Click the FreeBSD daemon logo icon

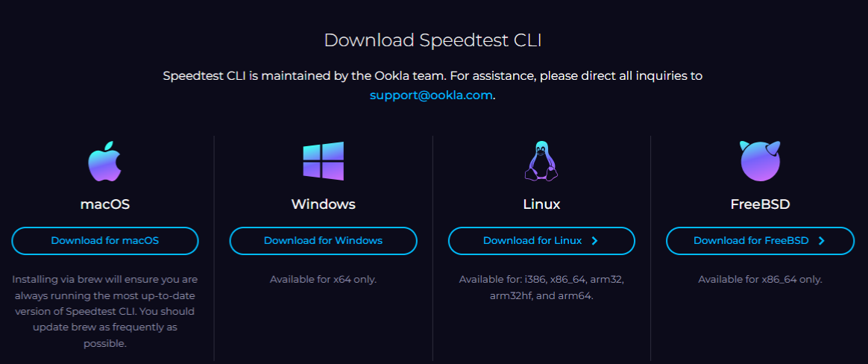click(760, 161)
